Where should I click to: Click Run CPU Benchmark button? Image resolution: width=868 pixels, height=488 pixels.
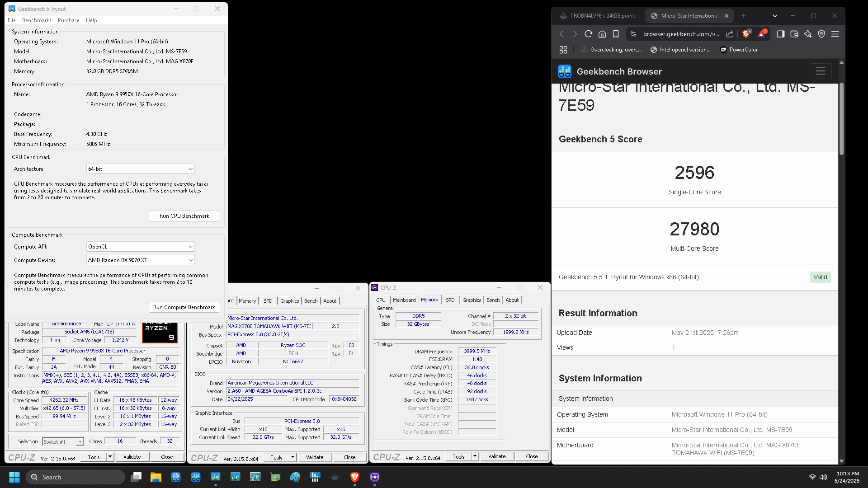[x=184, y=216]
